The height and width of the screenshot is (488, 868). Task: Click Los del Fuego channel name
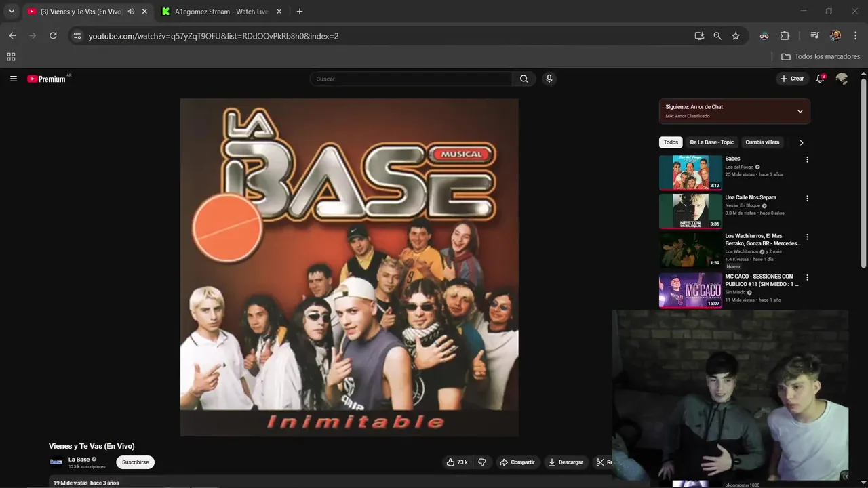(x=739, y=167)
